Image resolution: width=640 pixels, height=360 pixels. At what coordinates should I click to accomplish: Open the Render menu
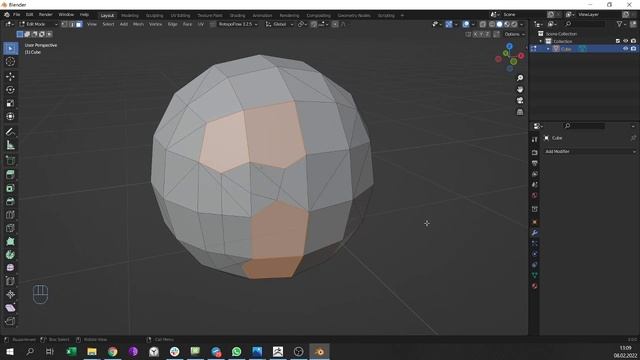45,15
